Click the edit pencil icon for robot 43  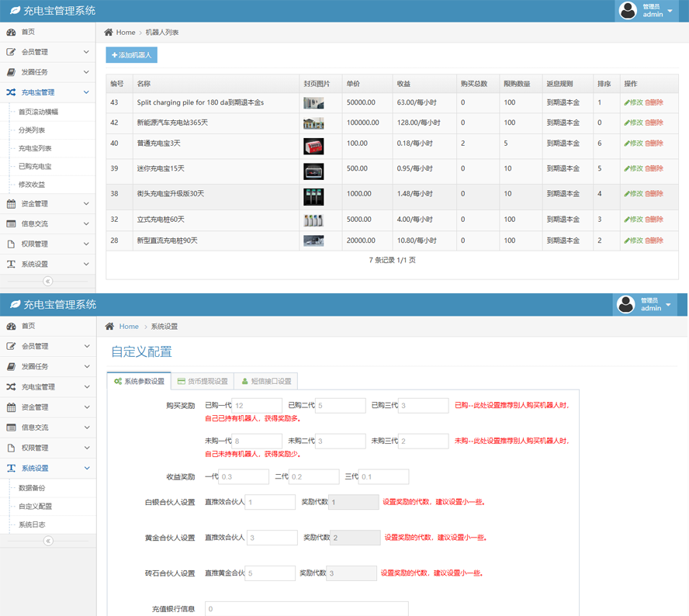(627, 102)
